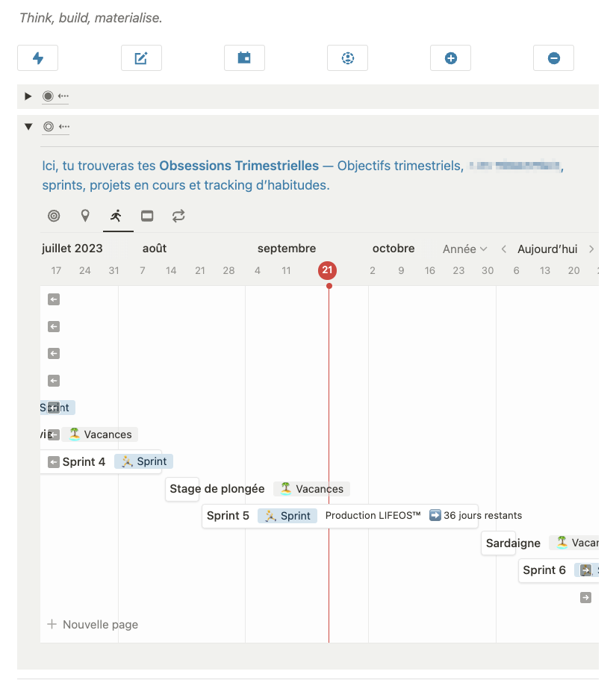
Task: Collapse the open second toggle section
Action: tap(28, 127)
